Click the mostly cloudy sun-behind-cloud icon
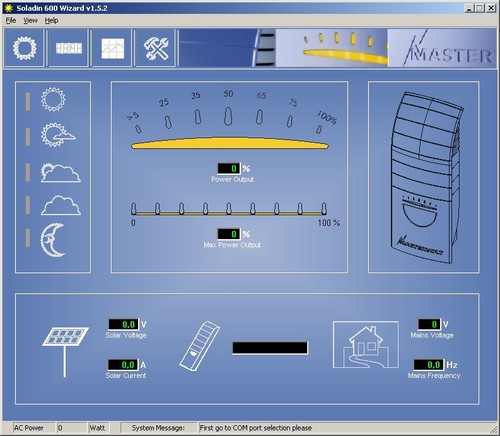500x436 pixels. pyautogui.click(x=60, y=172)
